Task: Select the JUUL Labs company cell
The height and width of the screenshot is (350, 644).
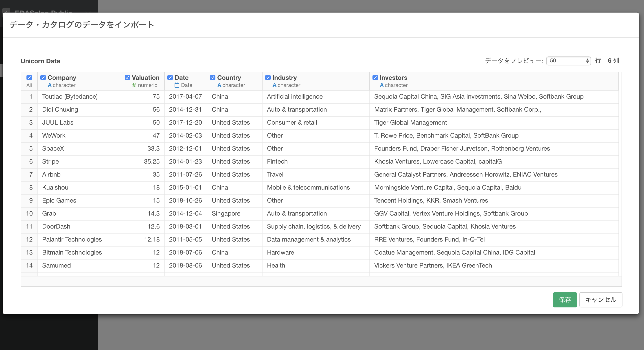Action: pyautogui.click(x=79, y=123)
